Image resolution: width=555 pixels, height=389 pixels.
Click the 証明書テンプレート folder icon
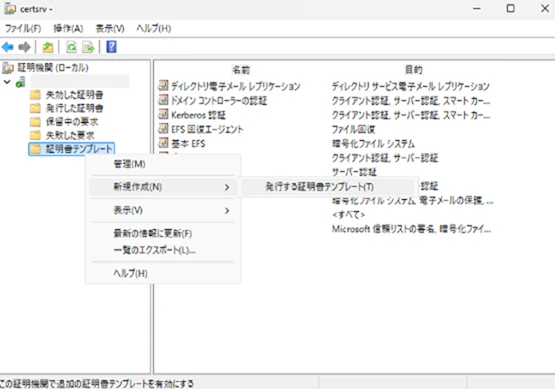coord(35,149)
